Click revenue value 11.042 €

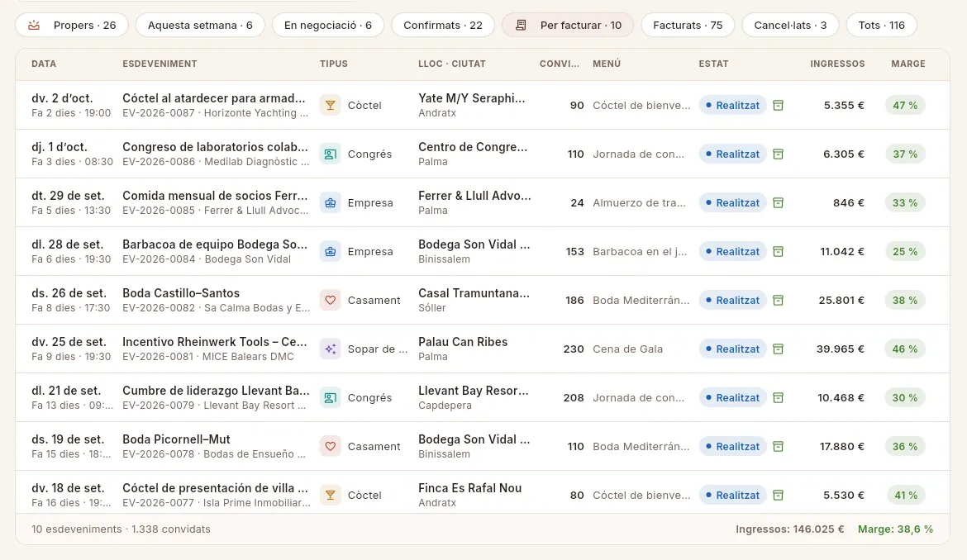pyautogui.click(x=842, y=251)
